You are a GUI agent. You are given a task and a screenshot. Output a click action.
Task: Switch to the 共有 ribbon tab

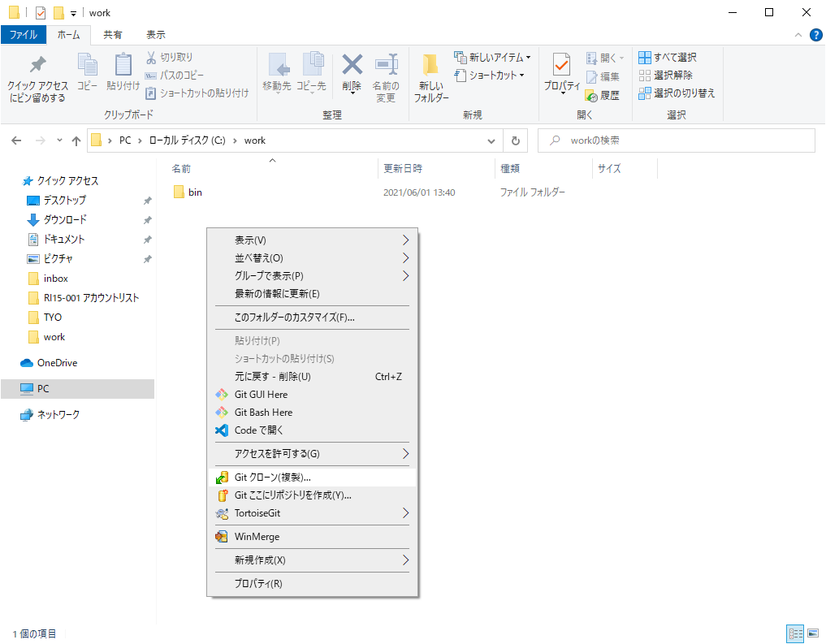pyautogui.click(x=113, y=35)
